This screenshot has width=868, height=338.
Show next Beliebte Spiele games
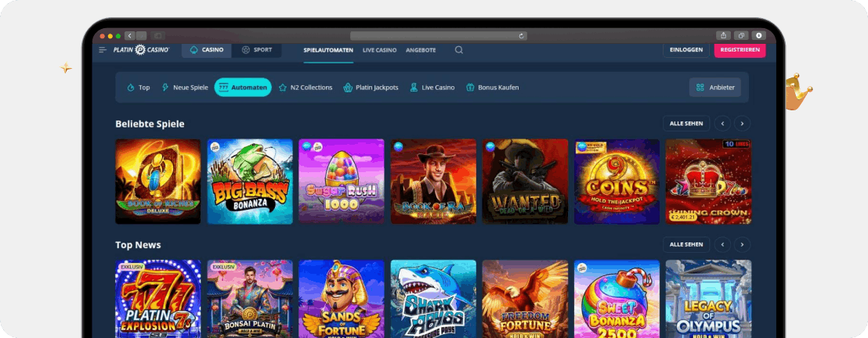click(x=743, y=124)
